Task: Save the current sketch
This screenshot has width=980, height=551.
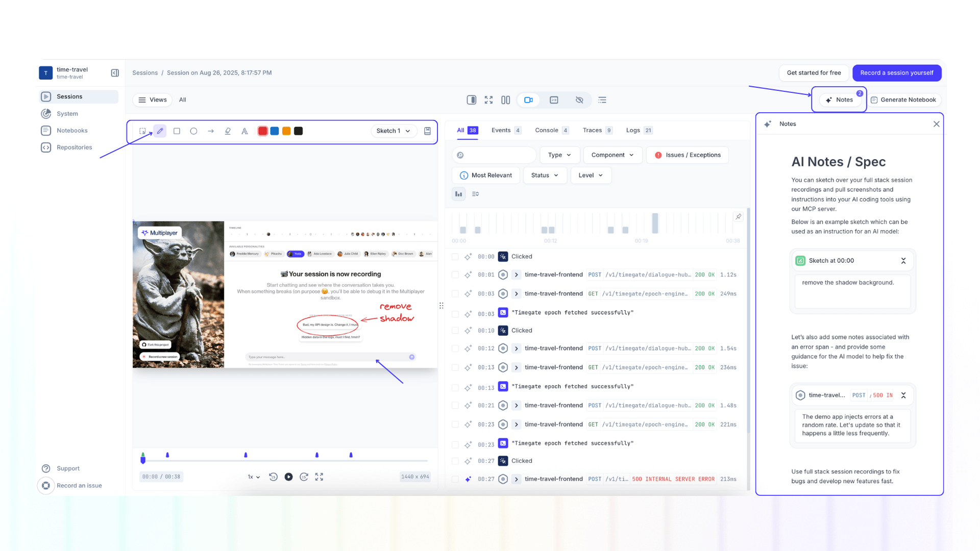Action: 427,131
